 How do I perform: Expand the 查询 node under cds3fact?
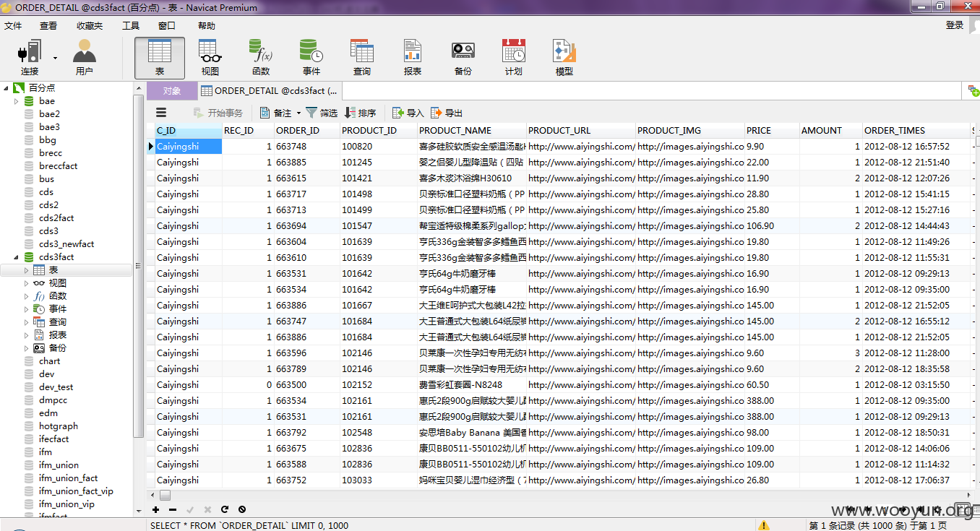(27, 322)
